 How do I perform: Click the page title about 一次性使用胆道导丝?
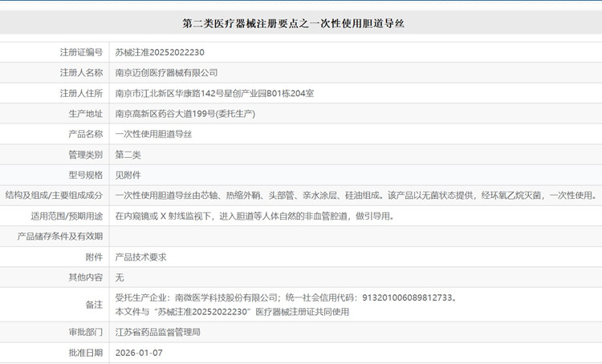[300, 24]
